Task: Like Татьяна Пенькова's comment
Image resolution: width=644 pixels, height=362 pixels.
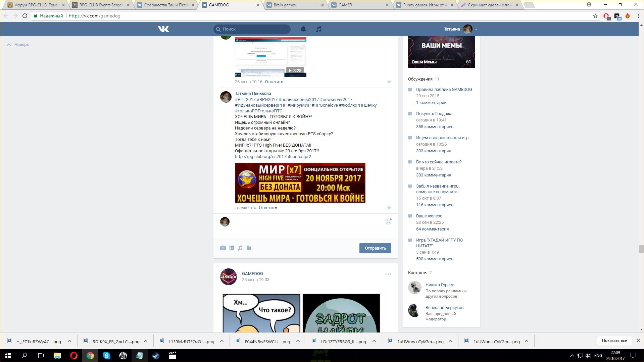Action: pyautogui.click(x=389, y=208)
